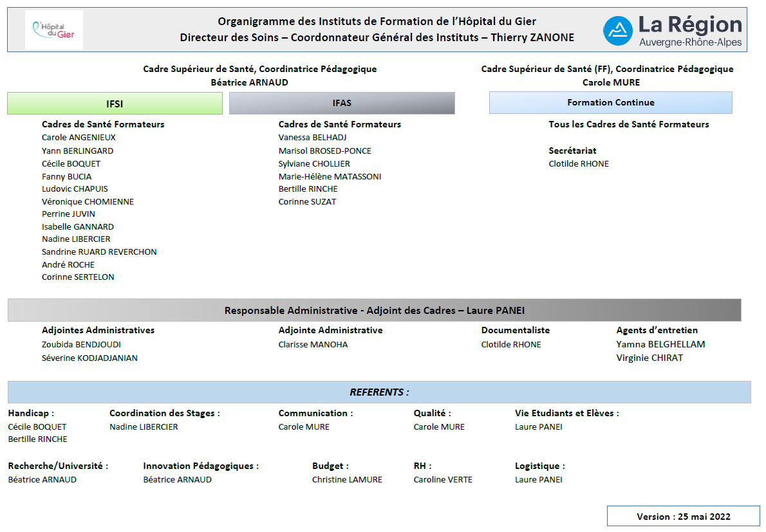The image size is (766, 532).
Task: Click Béatrice ARNAUD under Cadre Supérieur
Action: (x=250, y=82)
